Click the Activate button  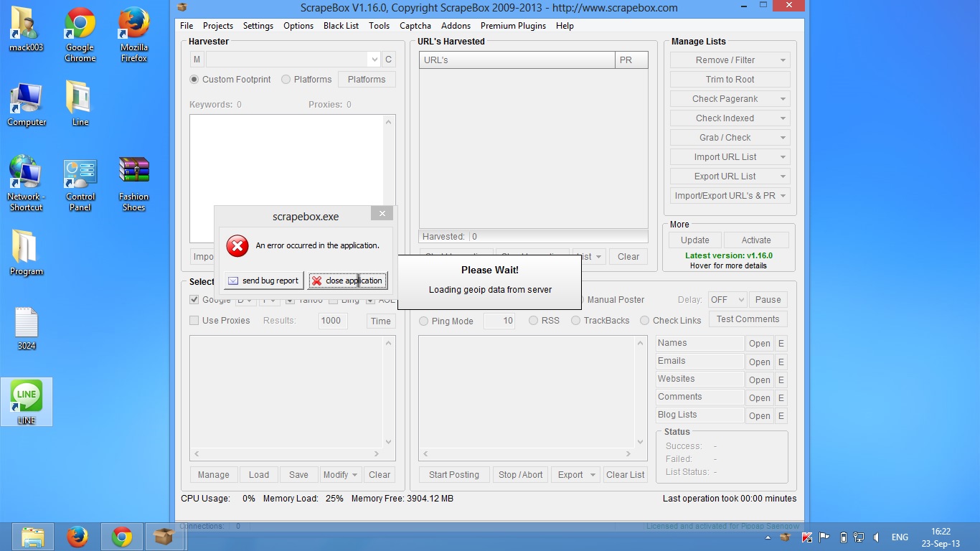pyautogui.click(x=756, y=240)
